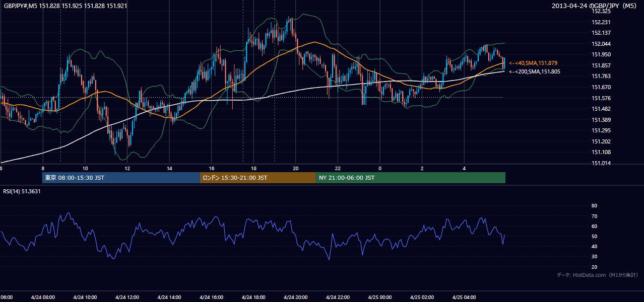The image size is (644, 302).
Task: Click RSI scale level 20
Action: click(x=594, y=267)
